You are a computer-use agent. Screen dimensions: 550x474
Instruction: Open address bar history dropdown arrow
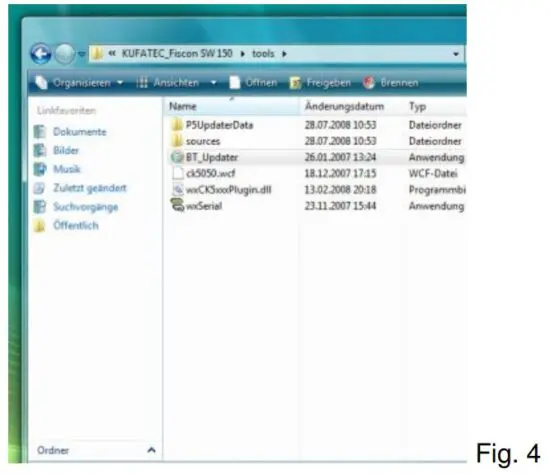click(456, 54)
